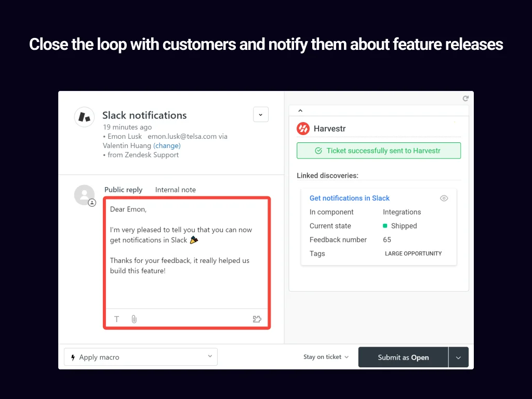
Task: Click the puzzle-piece apps icon in the editor
Action: [257, 318]
